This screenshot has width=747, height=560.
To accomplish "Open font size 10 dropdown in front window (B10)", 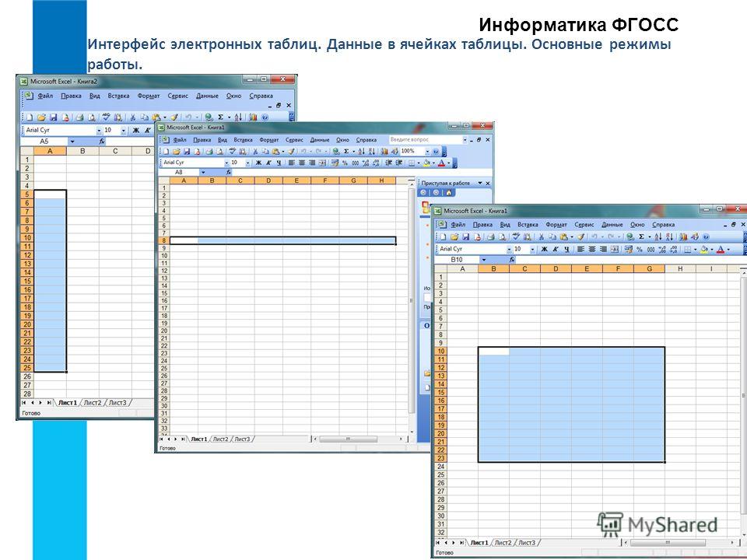I will click(x=532, y=249).
